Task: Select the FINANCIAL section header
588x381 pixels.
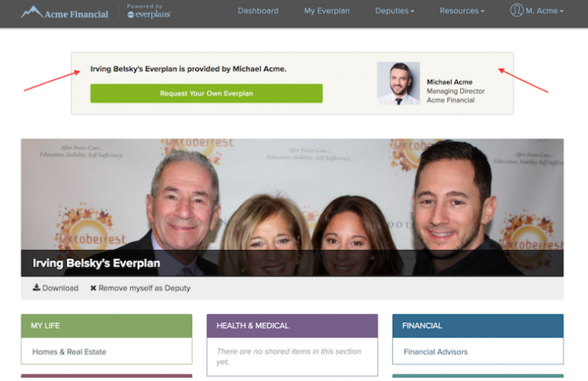Action: 477,326
